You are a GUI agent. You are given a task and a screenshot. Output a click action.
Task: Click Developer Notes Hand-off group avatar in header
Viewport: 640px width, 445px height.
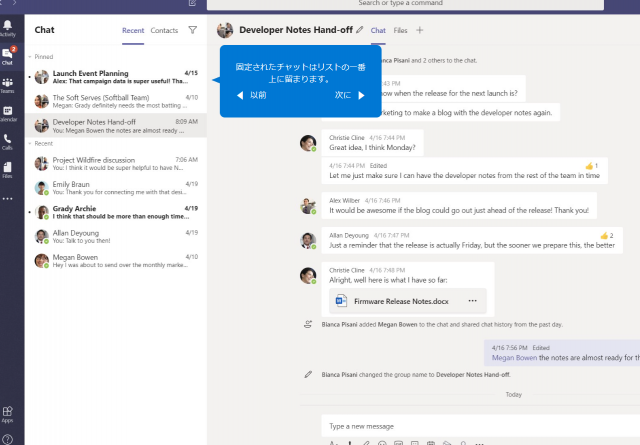[225, 30]
